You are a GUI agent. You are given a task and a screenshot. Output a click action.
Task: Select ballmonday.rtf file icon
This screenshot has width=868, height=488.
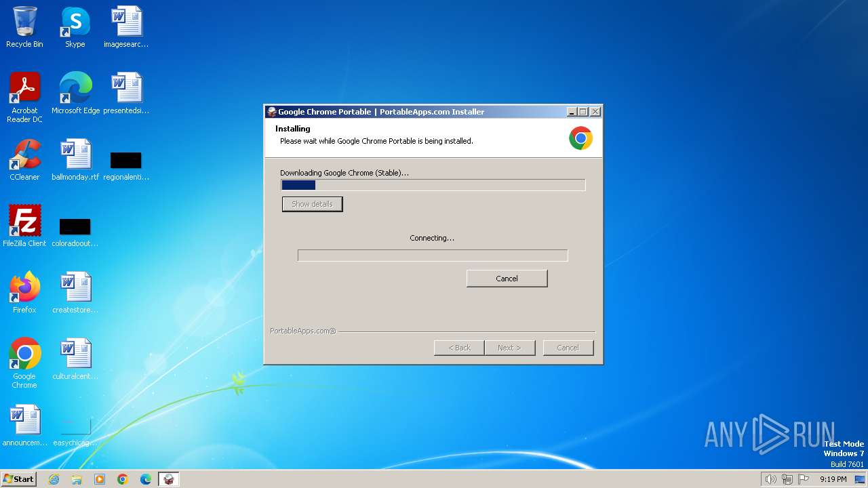pos(75,160)
